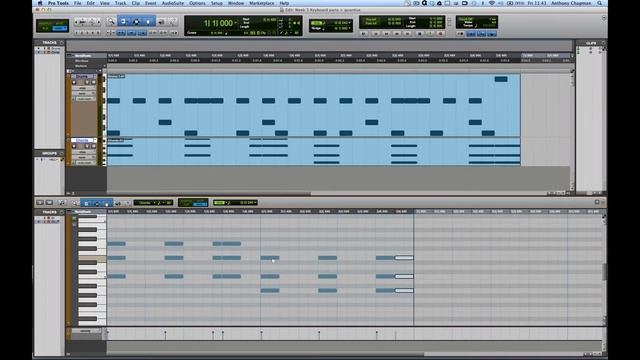Click the second velocity stalk in velocity lane
Viewport: 640px width, 360px height.
click(x=165, y=335)
